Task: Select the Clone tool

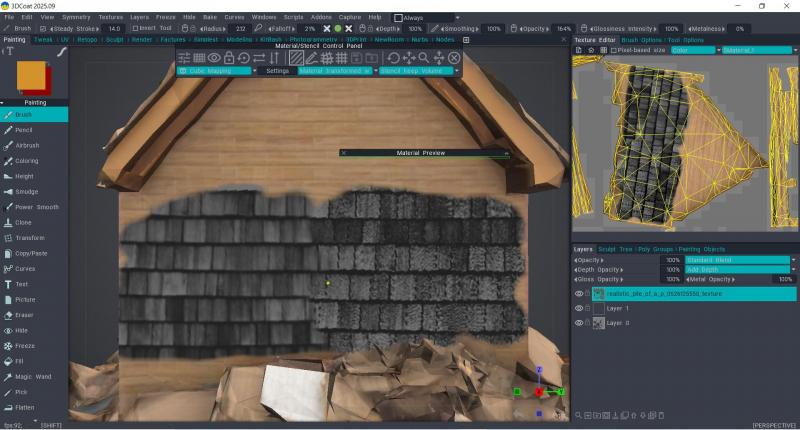Action: pyautogui.click(x=23, y=222)
